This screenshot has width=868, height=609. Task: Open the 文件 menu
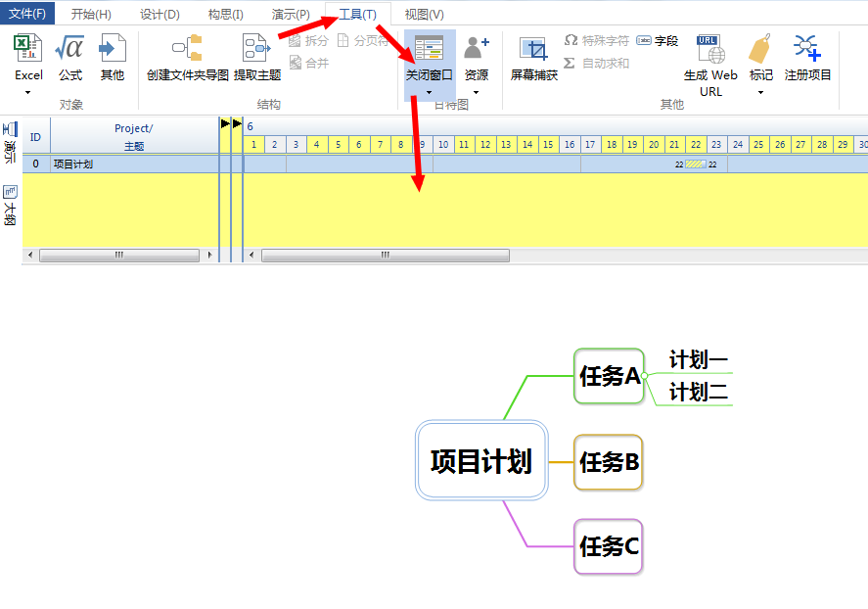[24, 14]
